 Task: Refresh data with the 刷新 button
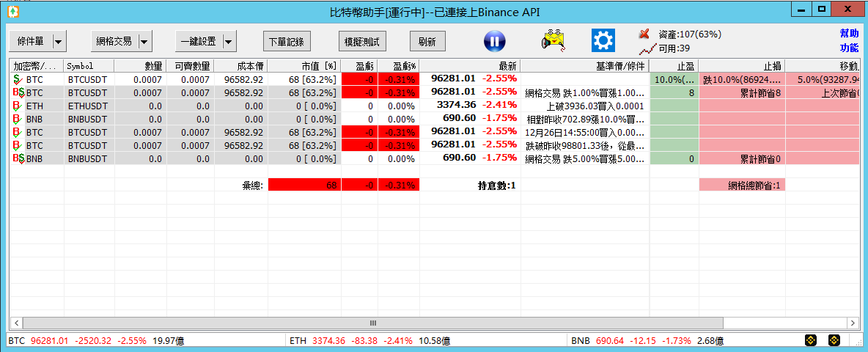pyautogui.click(x=427, y=42)
